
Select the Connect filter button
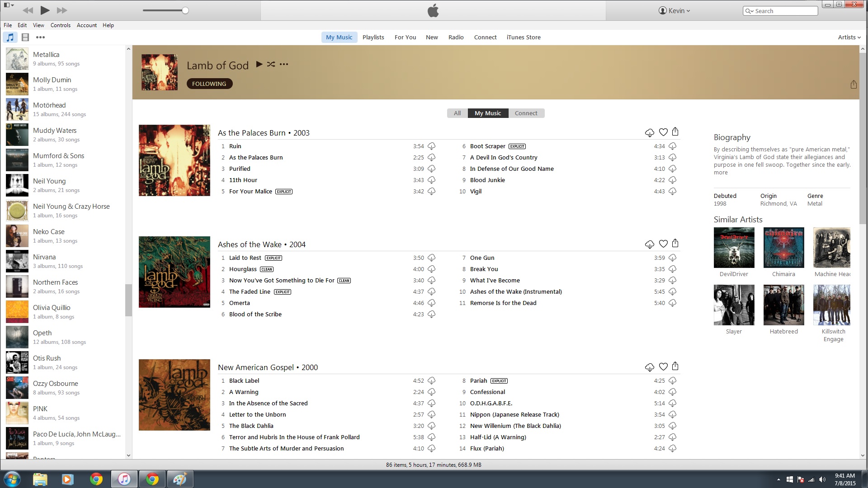click(526, 113)
